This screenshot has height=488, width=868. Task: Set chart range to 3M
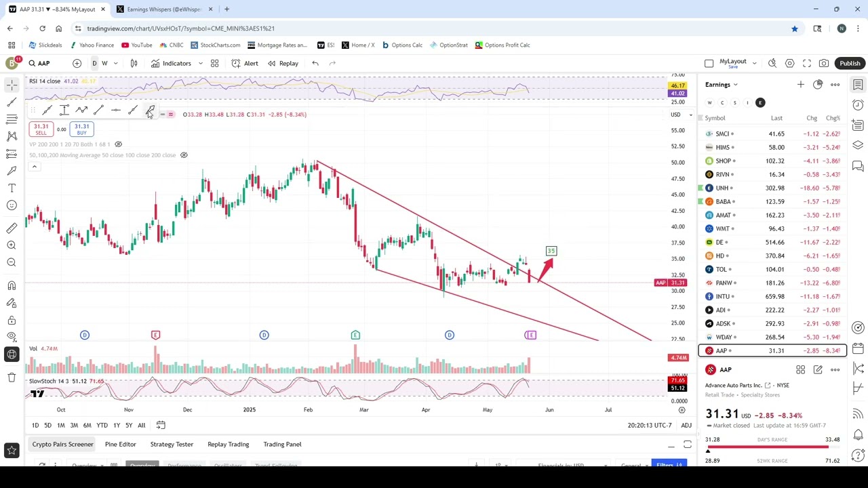tap(74, 425)
